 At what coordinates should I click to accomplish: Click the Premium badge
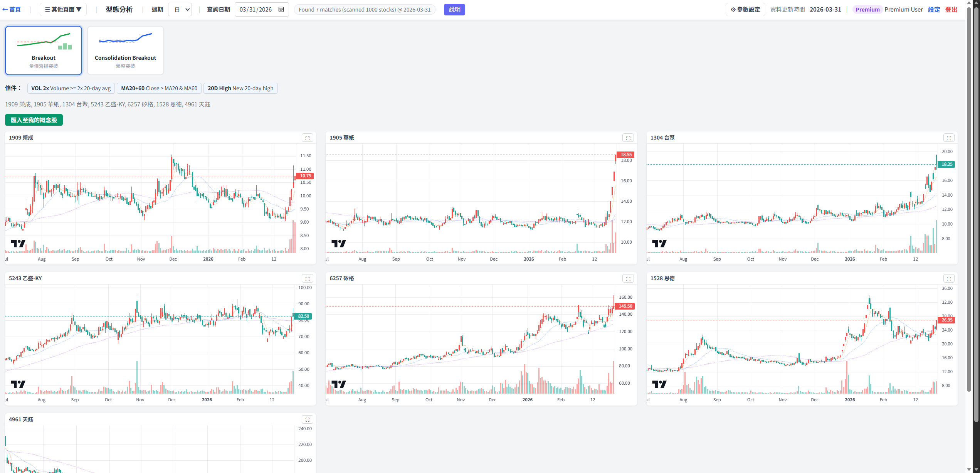click(867, 10)
